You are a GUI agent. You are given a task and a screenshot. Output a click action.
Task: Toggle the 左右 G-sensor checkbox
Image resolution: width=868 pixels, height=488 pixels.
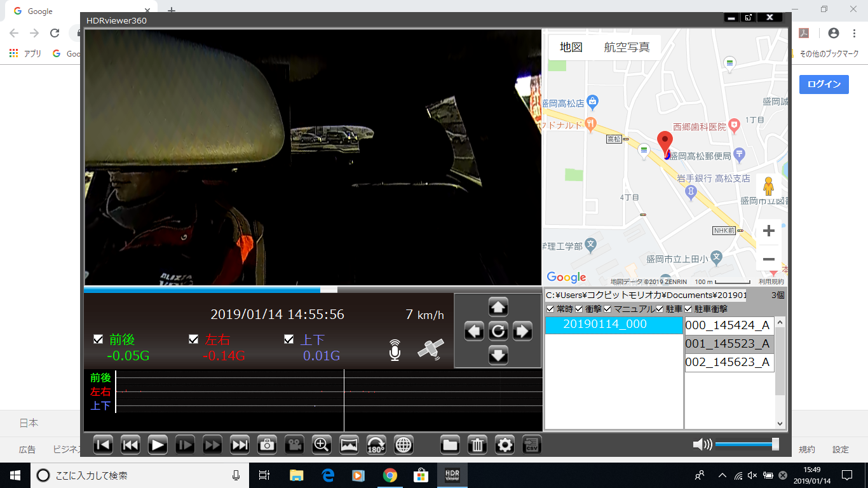click(x=194, y=339)
